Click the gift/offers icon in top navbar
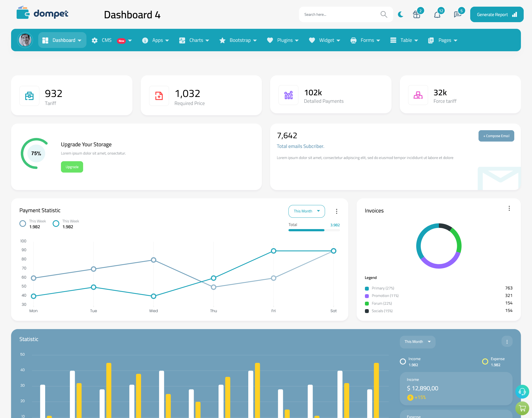532x418 pixels. pos(417,14)
